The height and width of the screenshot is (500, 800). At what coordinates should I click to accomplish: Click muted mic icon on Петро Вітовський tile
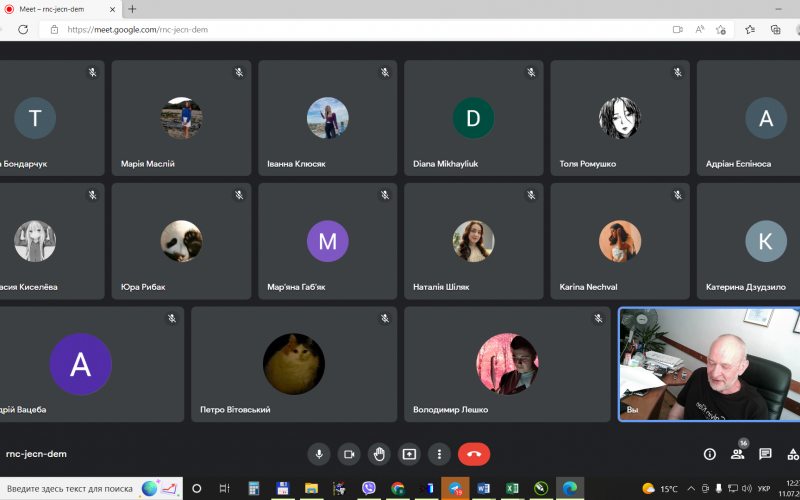[x=385, y=318]
